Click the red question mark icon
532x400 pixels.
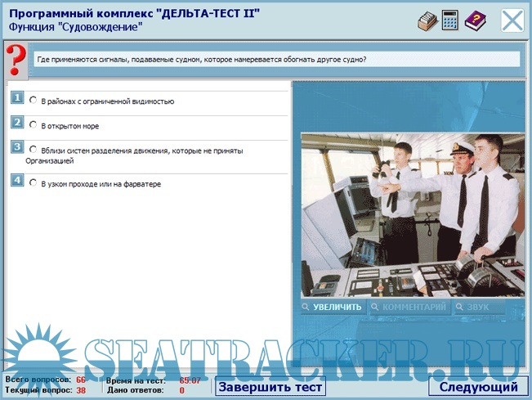(15, 61)
